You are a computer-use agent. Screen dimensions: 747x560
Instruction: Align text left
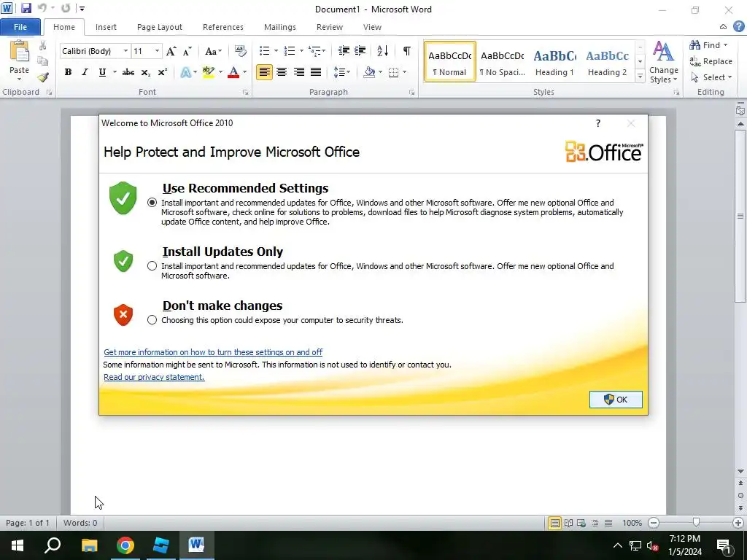click(264, 72)
